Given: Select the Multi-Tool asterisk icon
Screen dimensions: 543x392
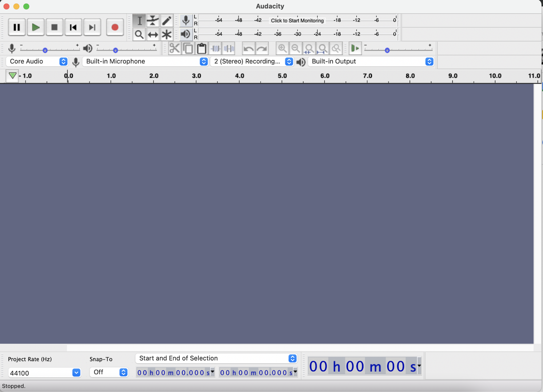Looking at the screenshot, I should (167, 35).
